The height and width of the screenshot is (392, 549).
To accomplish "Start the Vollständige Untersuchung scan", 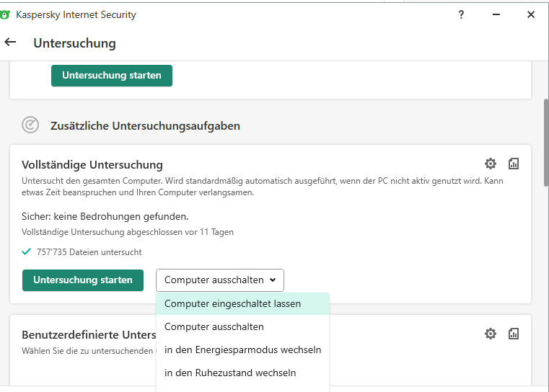I will point(83,280).
